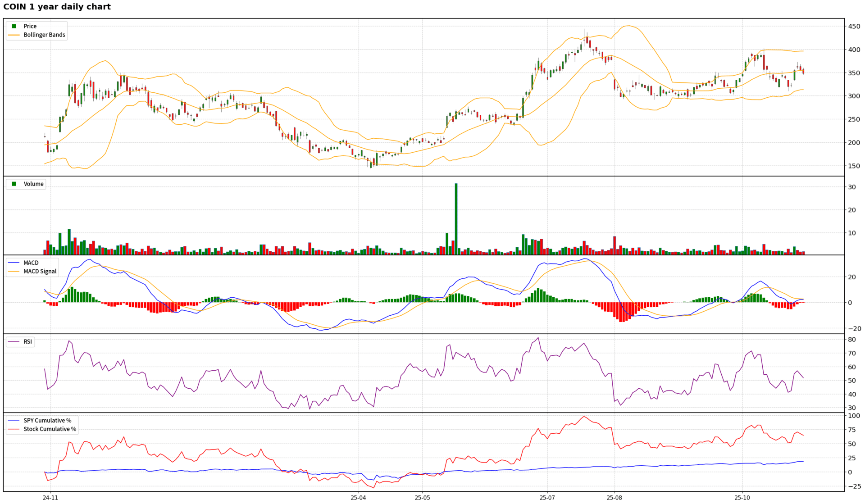Screen dimensions: 865x504
Task: Click the orange Bollinger Bands legend line
Action: point(14,35)
